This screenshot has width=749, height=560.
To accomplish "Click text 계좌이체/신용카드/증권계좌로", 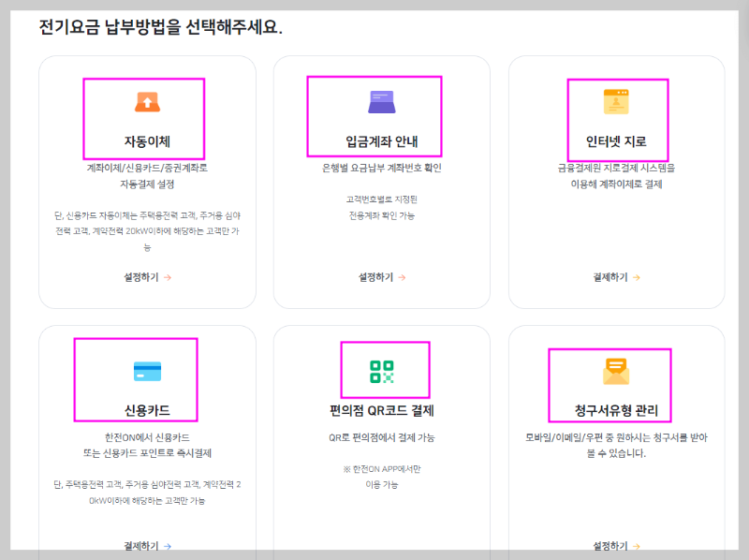I will (x=147, y=168).
